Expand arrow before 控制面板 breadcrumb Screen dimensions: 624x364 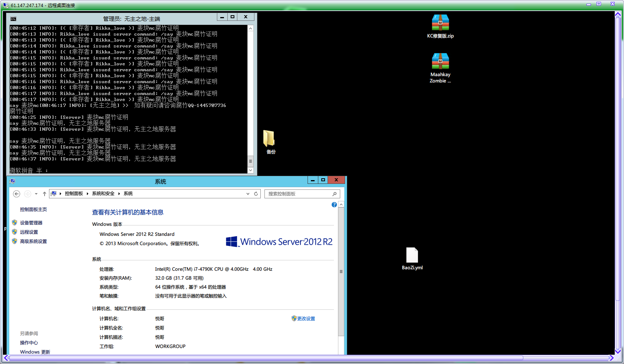[x=60, y=194]
